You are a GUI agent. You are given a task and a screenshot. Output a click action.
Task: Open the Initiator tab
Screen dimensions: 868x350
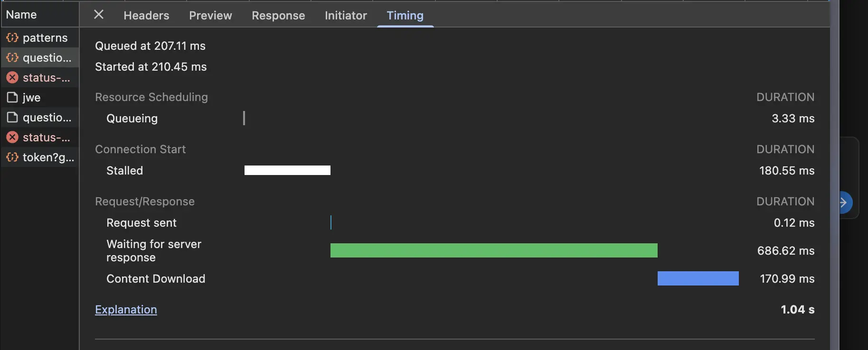(346, 16)
